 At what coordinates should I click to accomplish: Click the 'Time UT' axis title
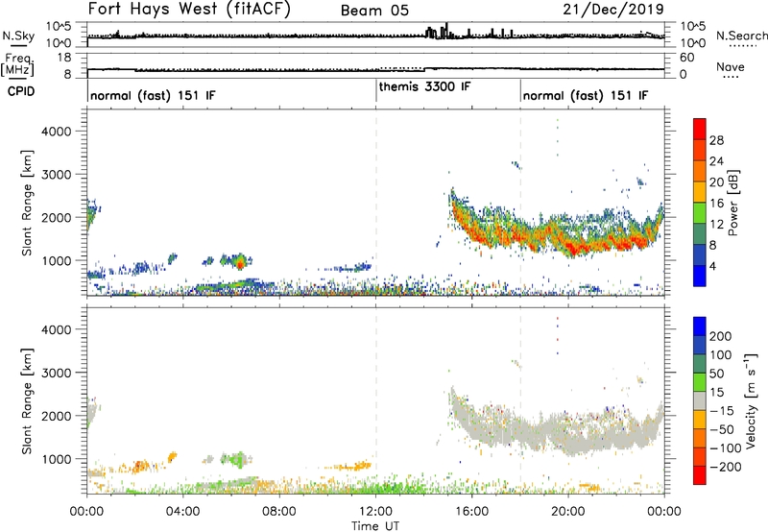tap(375, 526)
